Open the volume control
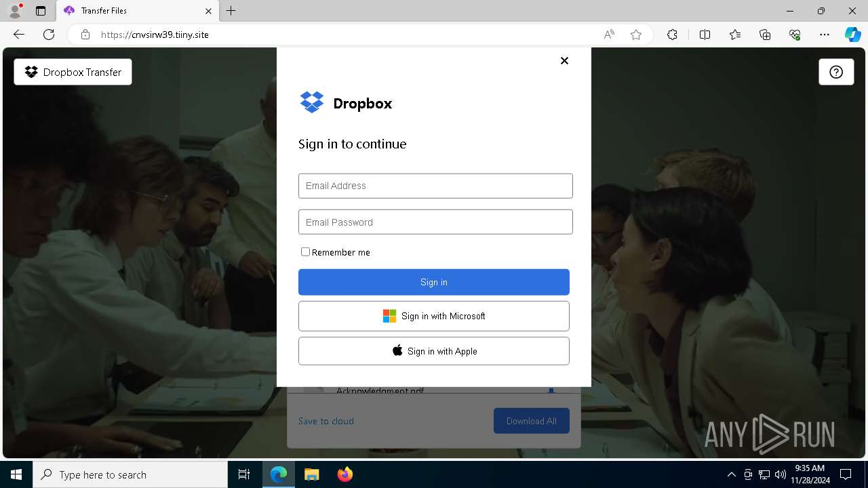Screen dimensions: 868x488 pos(781,474)
